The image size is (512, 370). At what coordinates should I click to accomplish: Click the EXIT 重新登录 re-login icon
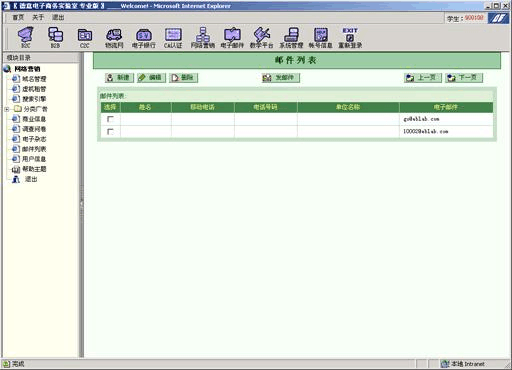point(350,37)
